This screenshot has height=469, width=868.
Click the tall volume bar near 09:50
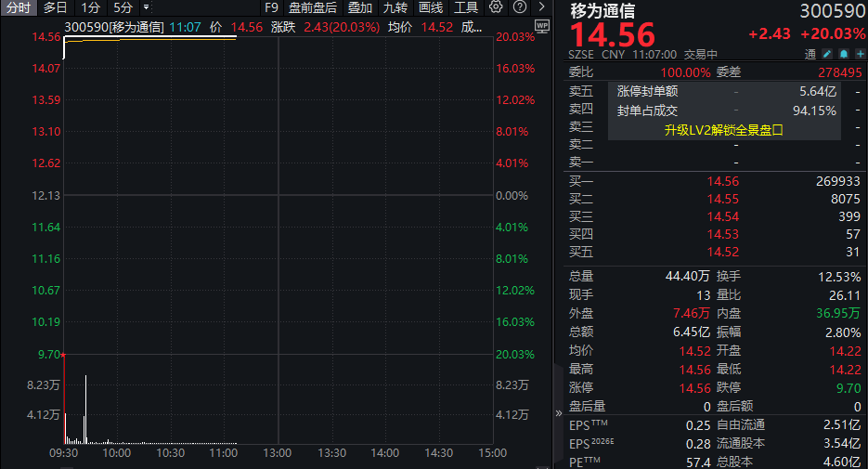click(85, 410)
